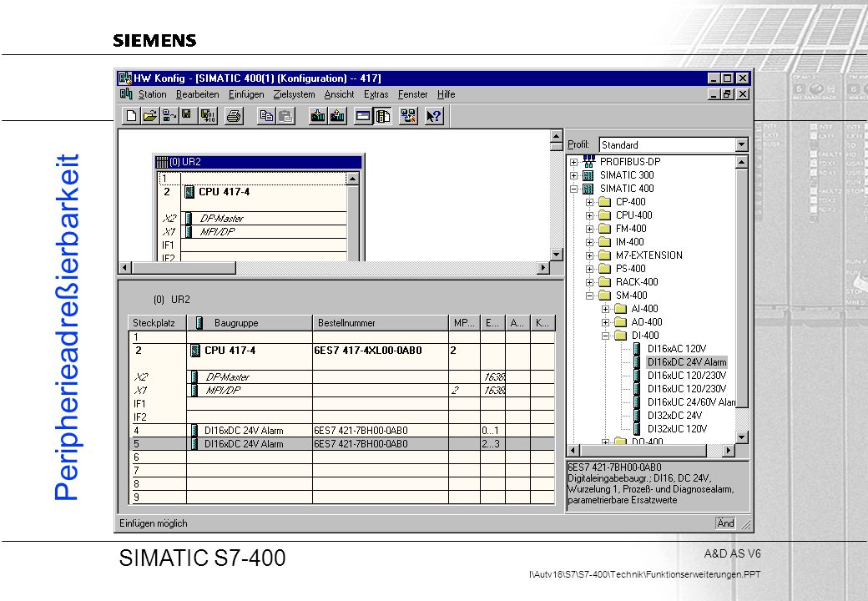Expand the SIMATIC 300 tree node

pyautogui.click(x=574, y=175)
